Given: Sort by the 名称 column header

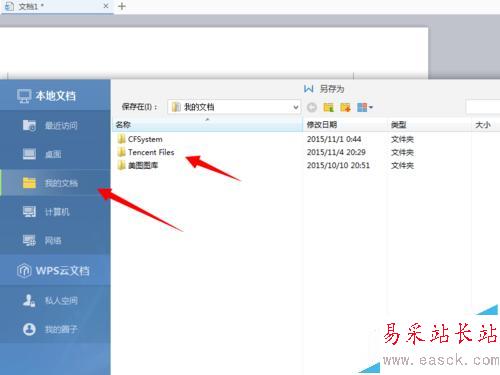Looking at the screenshot, I should pyautogui.click(x=207, y=125).
